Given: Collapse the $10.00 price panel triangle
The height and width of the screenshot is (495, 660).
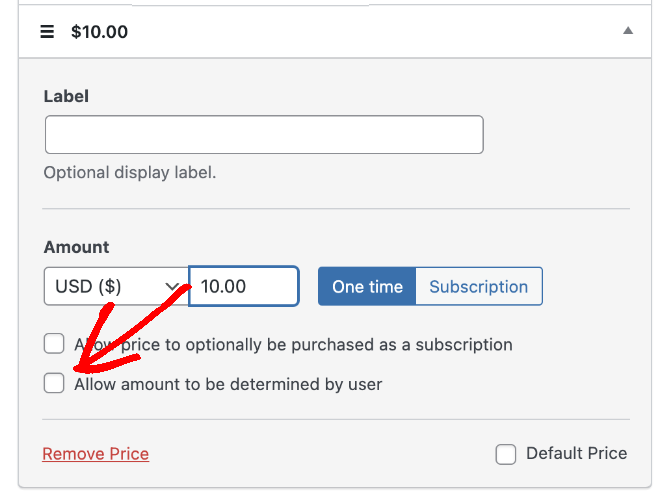Looking at the screenshot, I should pyautogui.click(x=628, y=30).
